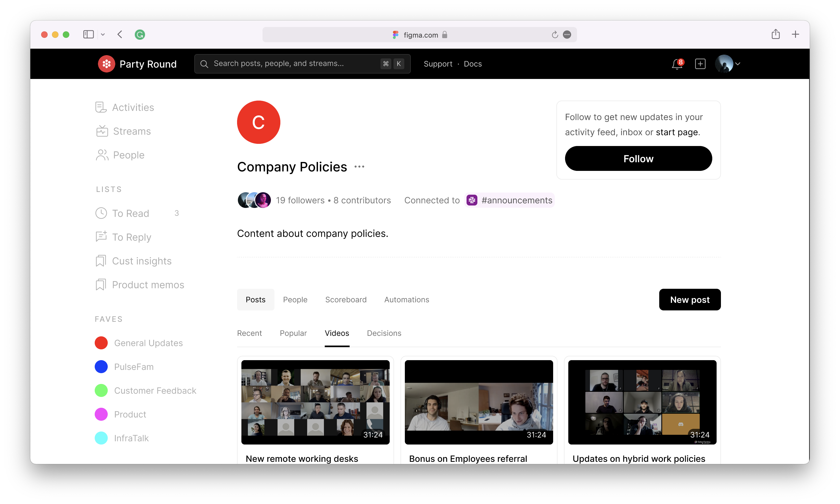840x504 pixels.
Task: Switch to the Scoreboard tab
Action: click(346, 300)
